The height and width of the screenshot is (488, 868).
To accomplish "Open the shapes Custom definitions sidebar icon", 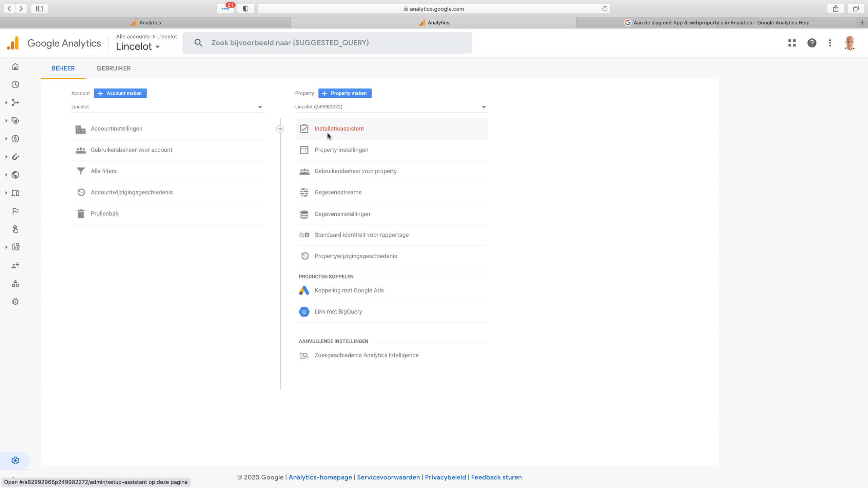I will click(x=15, y=284).
